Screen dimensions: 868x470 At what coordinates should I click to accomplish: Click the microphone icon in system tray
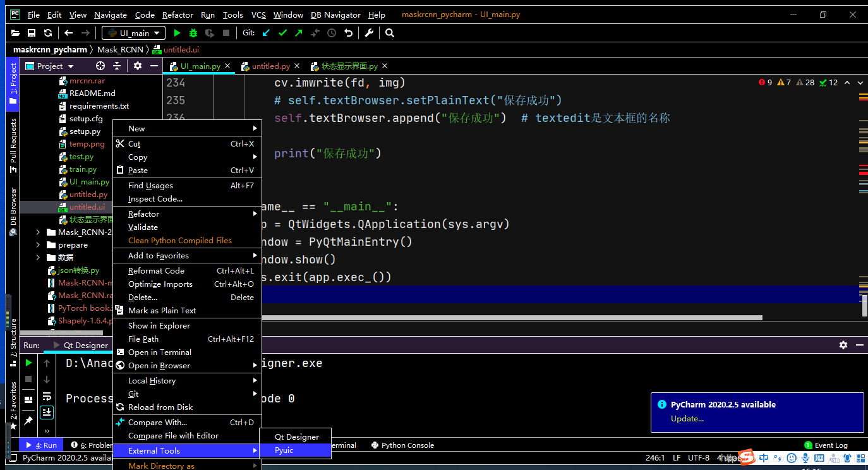pos(807,458)
